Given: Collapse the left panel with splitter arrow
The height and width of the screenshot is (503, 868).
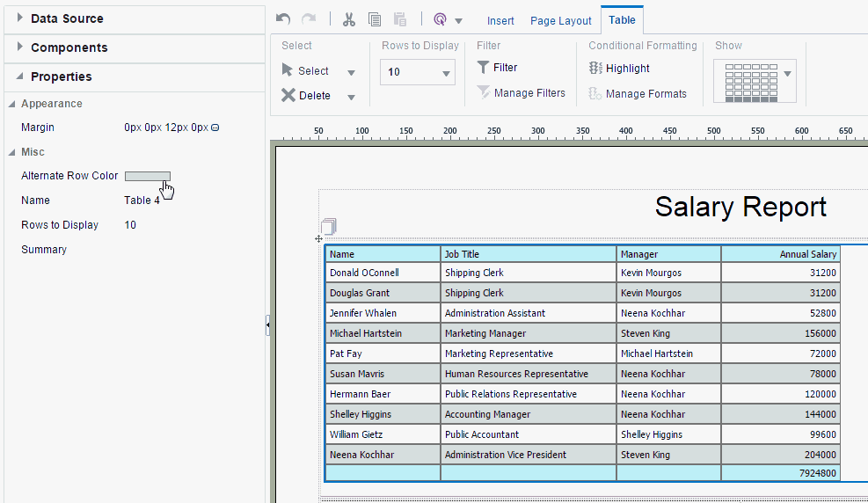Looking at the screenshot, I should click(x=267, y=325).
